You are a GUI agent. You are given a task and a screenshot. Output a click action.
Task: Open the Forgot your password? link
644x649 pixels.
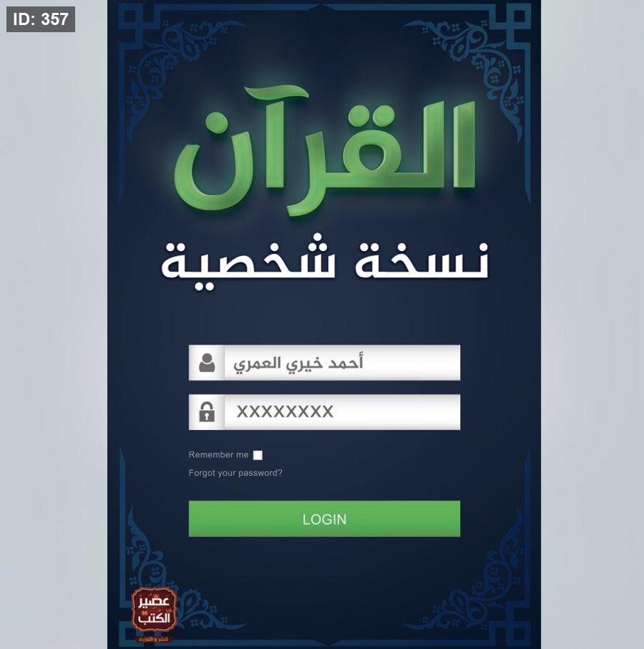pos(235,473)
